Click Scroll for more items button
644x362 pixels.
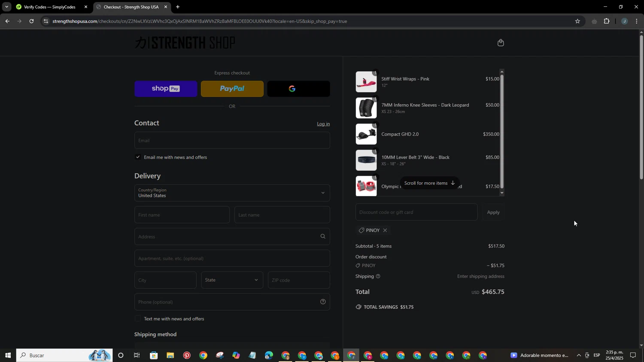(429, 183)
